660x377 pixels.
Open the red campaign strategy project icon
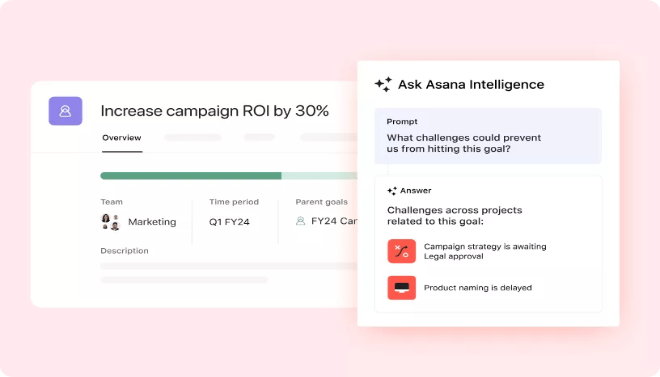402,251
